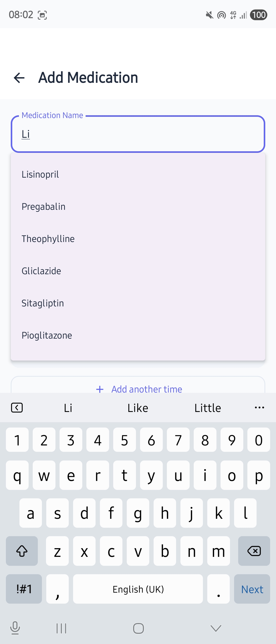
Task: Select the Little keyboard suggestion
Action: pos(207,408)
